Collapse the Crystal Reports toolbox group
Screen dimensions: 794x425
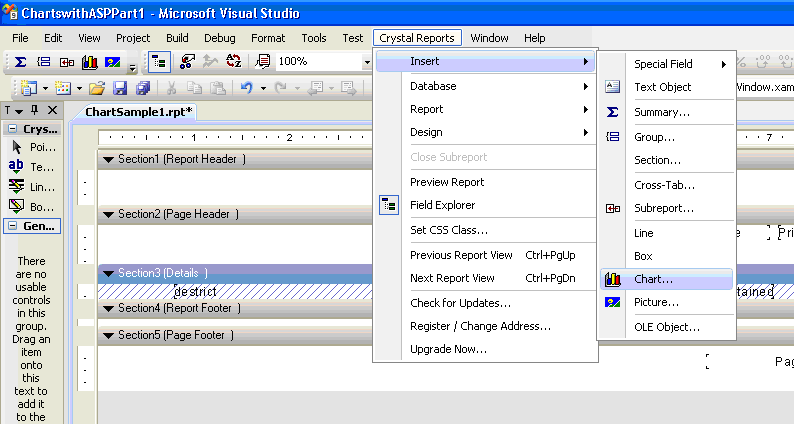pos(13,129)
